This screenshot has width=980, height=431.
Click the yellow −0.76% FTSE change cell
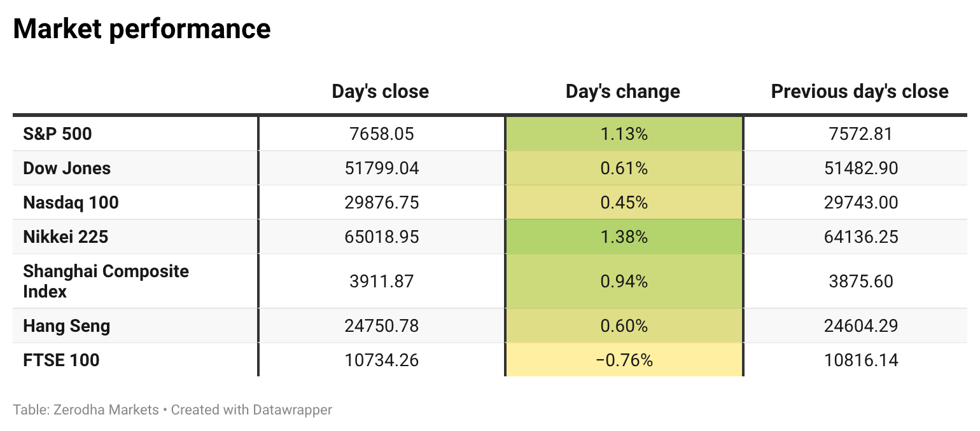click(x=624, y=360)
